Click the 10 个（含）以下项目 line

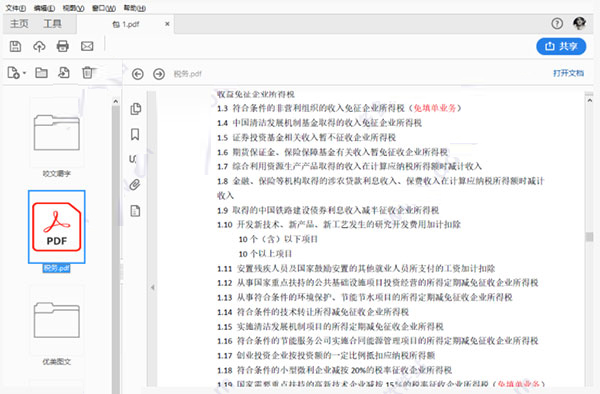tap(278, 239)
